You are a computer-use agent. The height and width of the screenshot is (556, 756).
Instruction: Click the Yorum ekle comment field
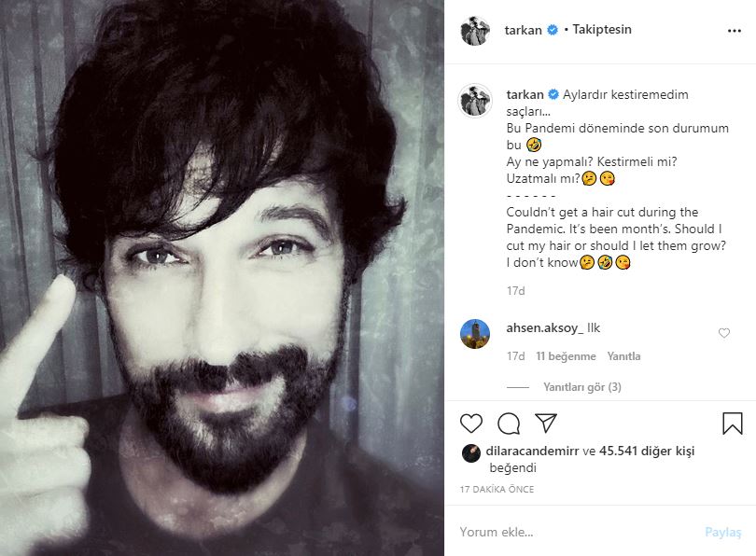tap(576, 532)
